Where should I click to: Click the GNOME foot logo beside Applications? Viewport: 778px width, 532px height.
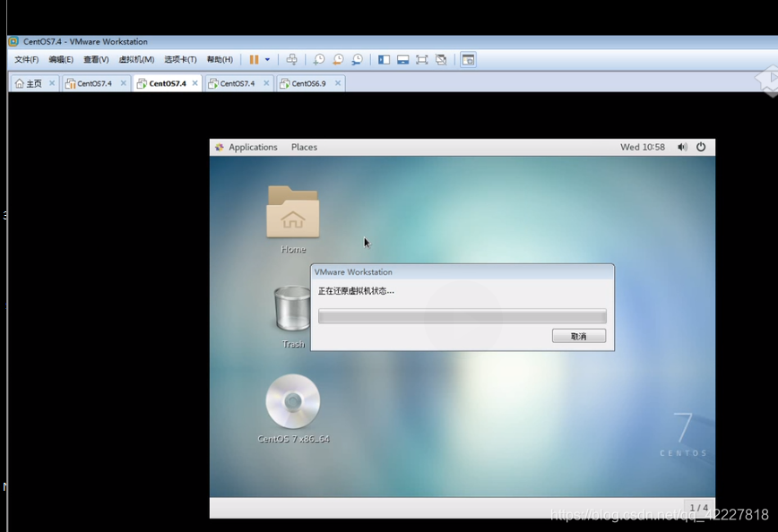220,147
